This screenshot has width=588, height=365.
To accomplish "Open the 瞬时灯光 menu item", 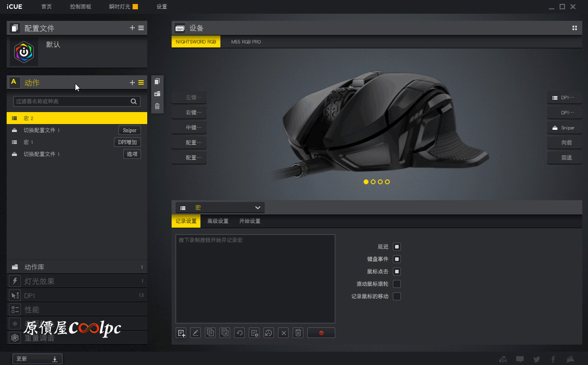I will coord(123,7).
